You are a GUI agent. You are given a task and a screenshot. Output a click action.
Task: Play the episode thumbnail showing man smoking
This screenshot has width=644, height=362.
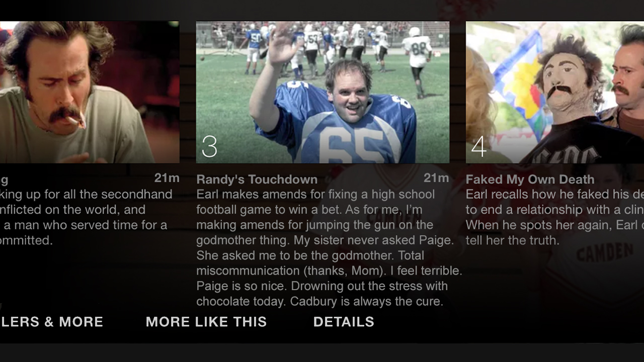tap(90, 92)
